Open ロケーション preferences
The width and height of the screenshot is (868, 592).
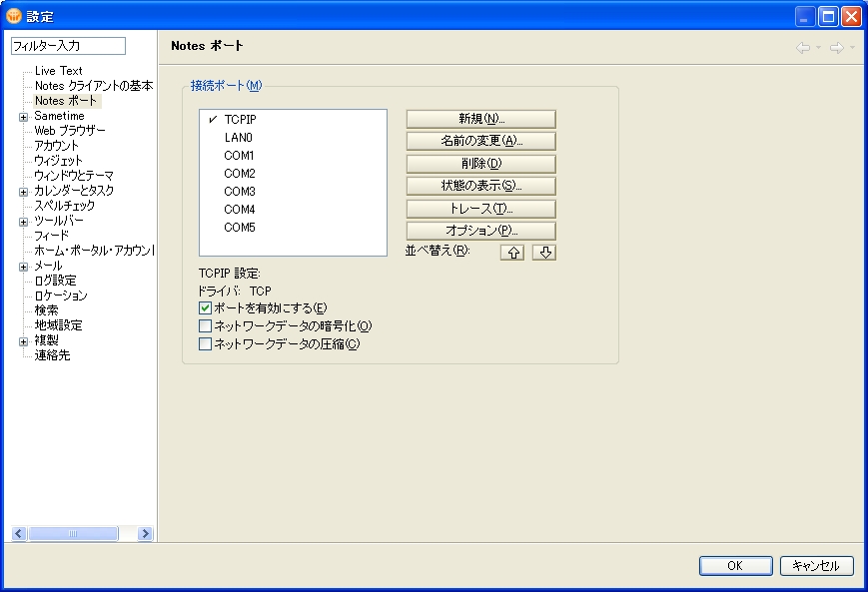(x=60, y=296)
